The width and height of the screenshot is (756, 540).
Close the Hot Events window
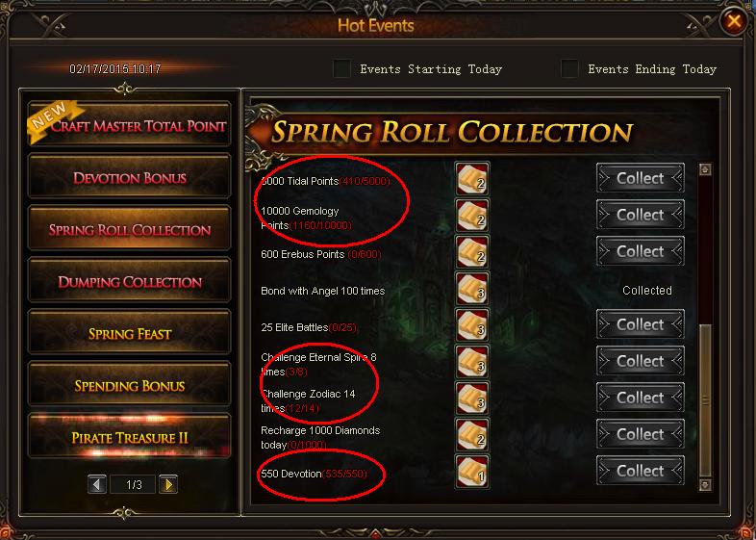(734, 21)
